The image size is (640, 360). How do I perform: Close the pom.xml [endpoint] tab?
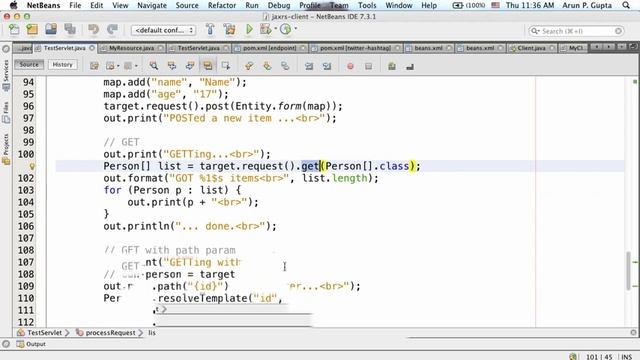303,48
